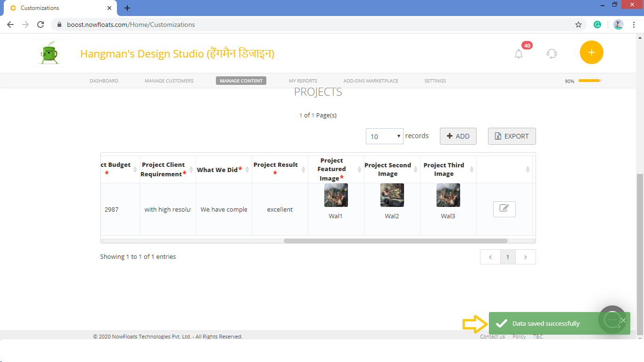Go to the next page of results
This screenshot has height=362, width=644.
(x=526, y=257)
